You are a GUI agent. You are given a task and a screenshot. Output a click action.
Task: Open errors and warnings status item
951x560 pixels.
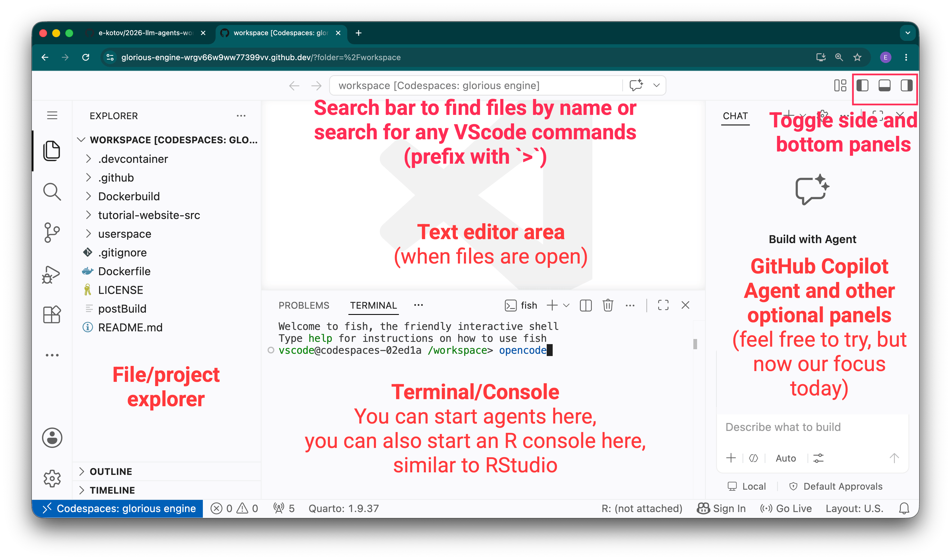[x=234, y=508]
